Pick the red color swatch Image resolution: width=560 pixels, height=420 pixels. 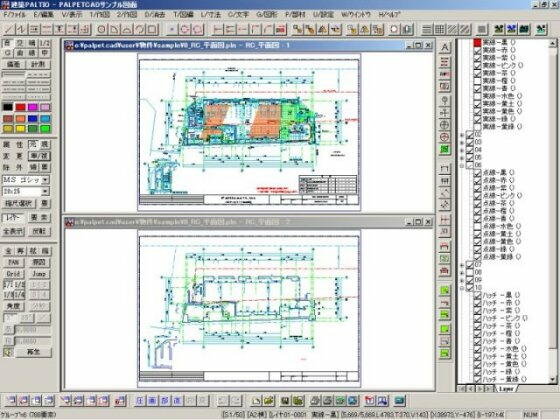tap(20, 107)
